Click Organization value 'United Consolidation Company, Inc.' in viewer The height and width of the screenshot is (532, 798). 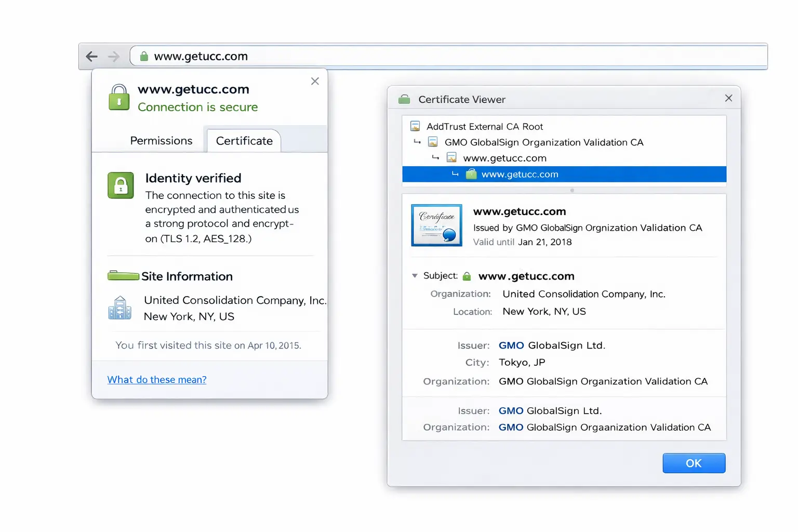coord(584,294)
